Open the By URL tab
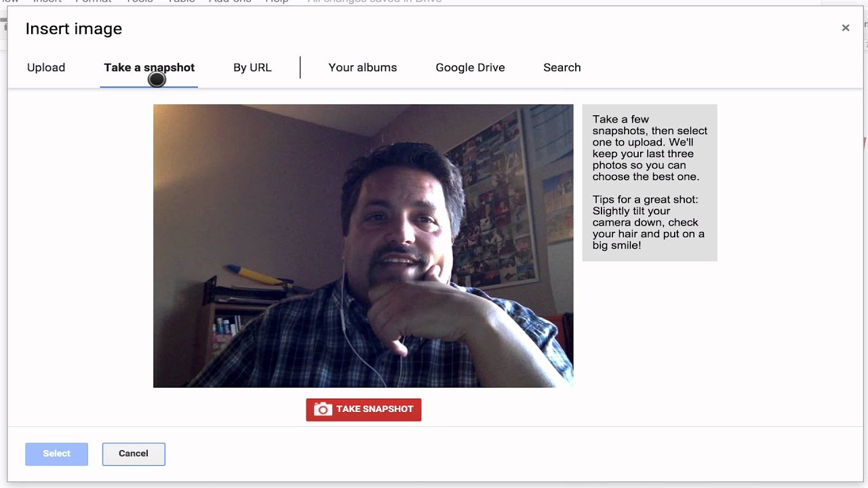Viewport: 868px width, 488px height. [252, 68]
